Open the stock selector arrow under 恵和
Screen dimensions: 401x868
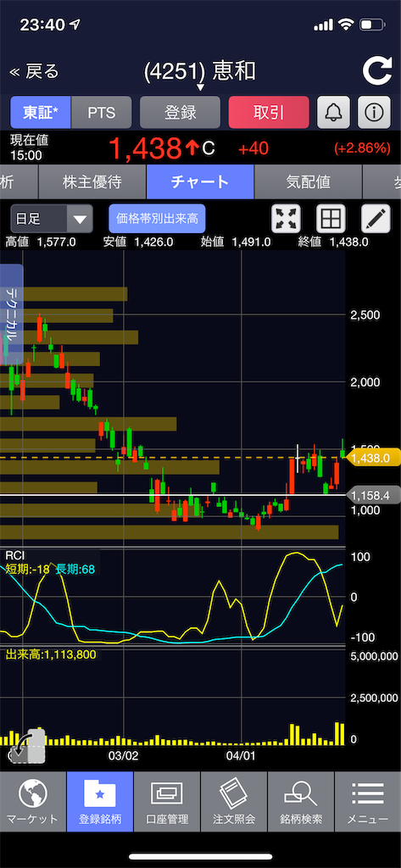point(200,87)
